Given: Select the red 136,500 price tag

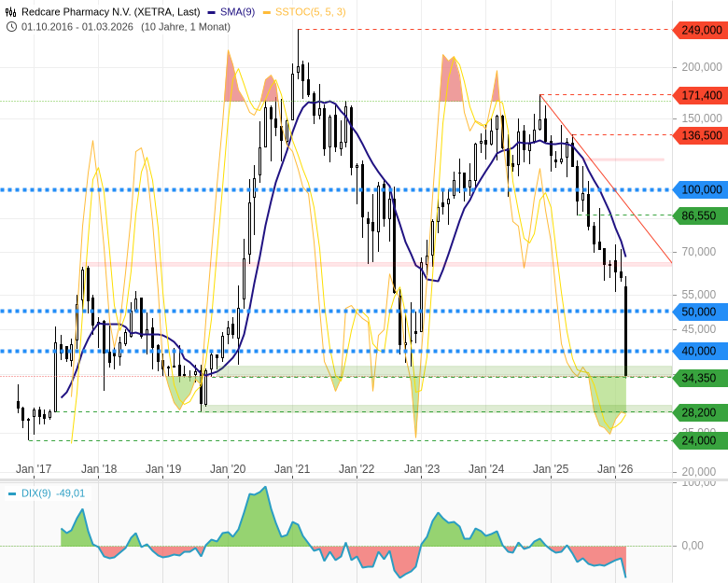Looking at the screenshot, I should tap(702, 135).
